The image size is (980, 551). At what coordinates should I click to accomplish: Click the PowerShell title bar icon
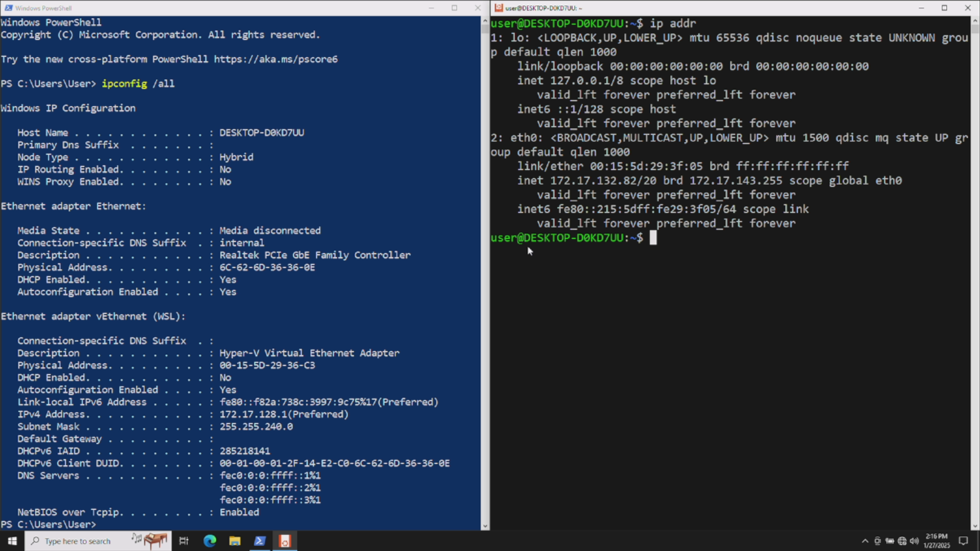click(x=8, y=8)
